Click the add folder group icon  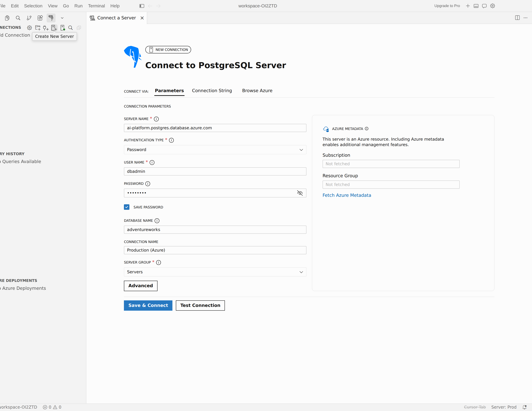(38, 28)
